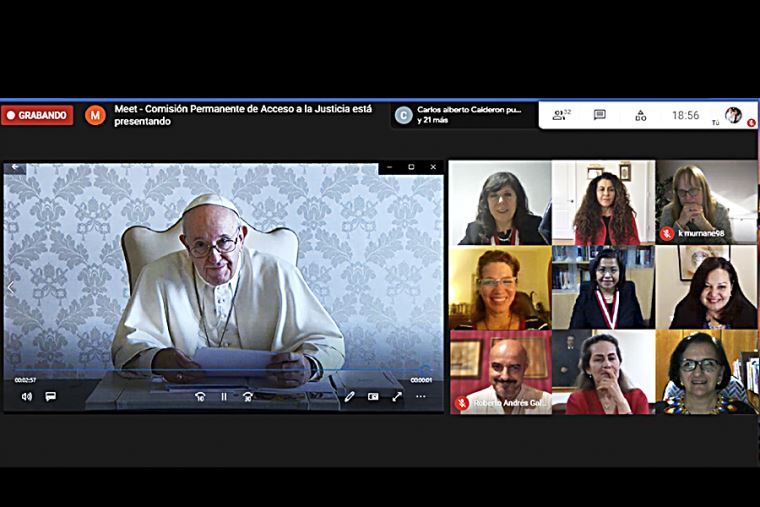The width and height of the screenshot is (760, 507).
Task: Open subtitles captions icon in video player
Action: (50, 397)
